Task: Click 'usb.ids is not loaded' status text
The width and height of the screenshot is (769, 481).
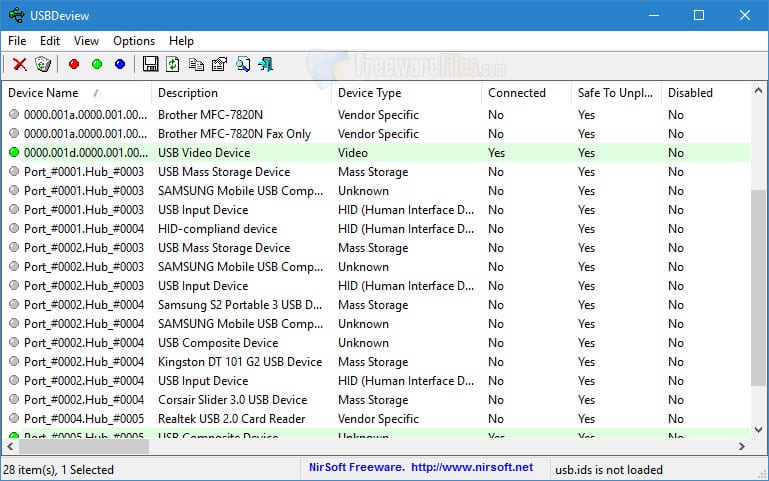Action: tap(609, 470)
